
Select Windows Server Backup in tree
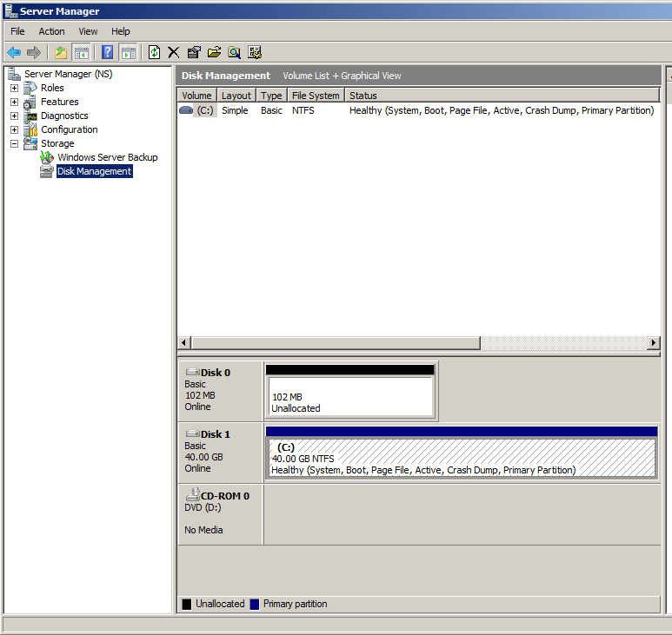point(108,157)
